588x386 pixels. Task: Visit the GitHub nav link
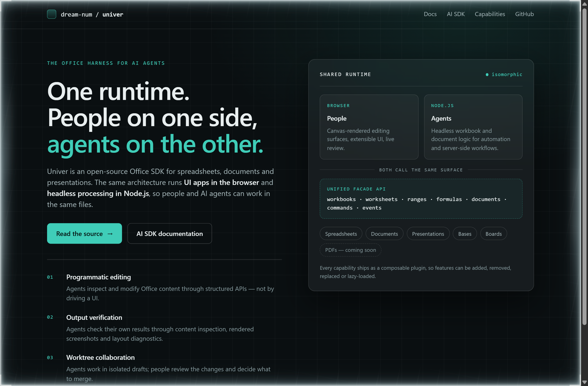tap(524, 14)
